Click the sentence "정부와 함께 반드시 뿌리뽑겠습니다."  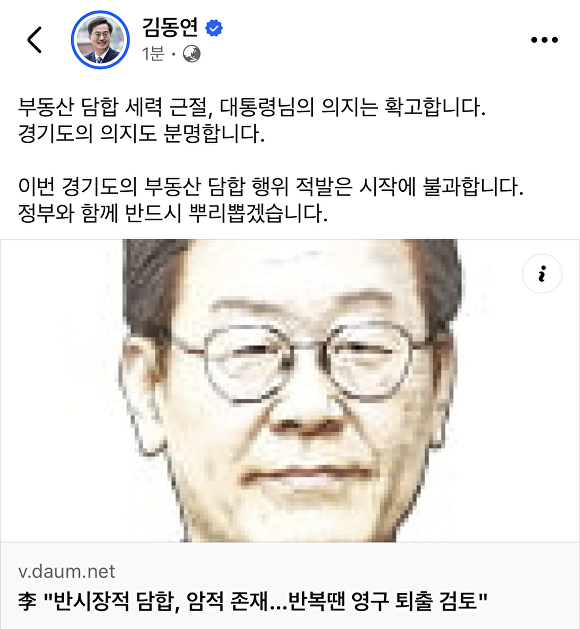(173, 213)
